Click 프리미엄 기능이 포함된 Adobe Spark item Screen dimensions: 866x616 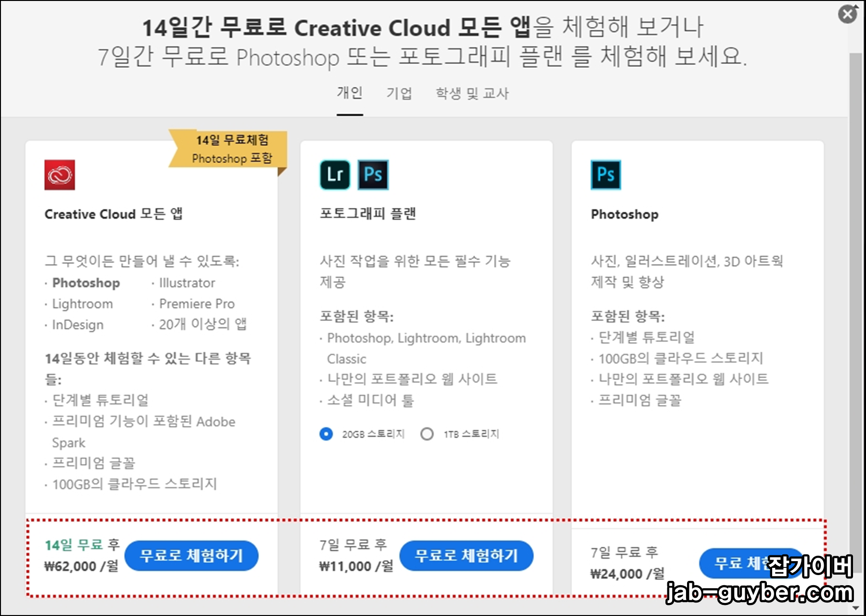[143, 432]
